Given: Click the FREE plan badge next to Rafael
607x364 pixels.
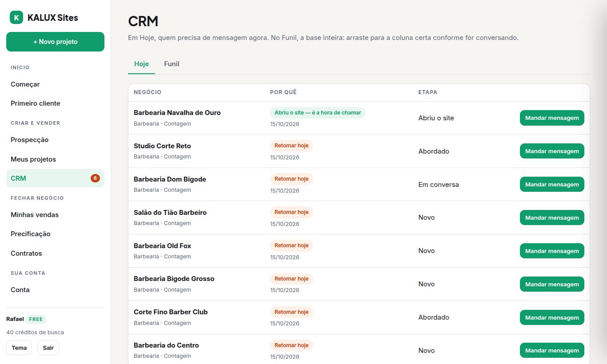Looking at the screenshot, I should coord(36,319).
